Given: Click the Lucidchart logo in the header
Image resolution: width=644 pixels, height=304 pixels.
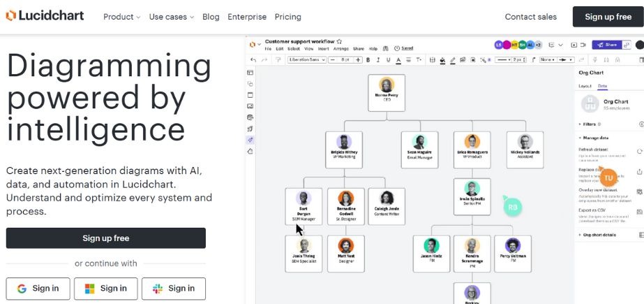Looking at the screenshot, I should pyautogui.click(x=45, y=16).
